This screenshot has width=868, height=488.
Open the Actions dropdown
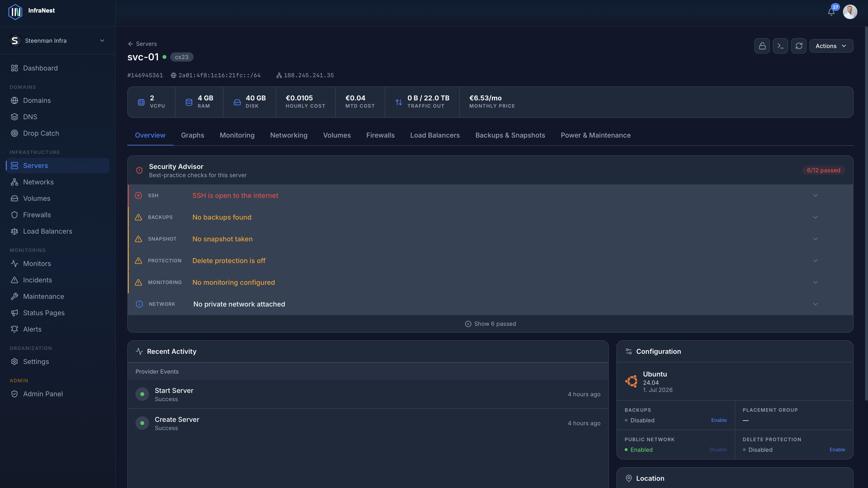pyautogui.click(x=831, y=46)
